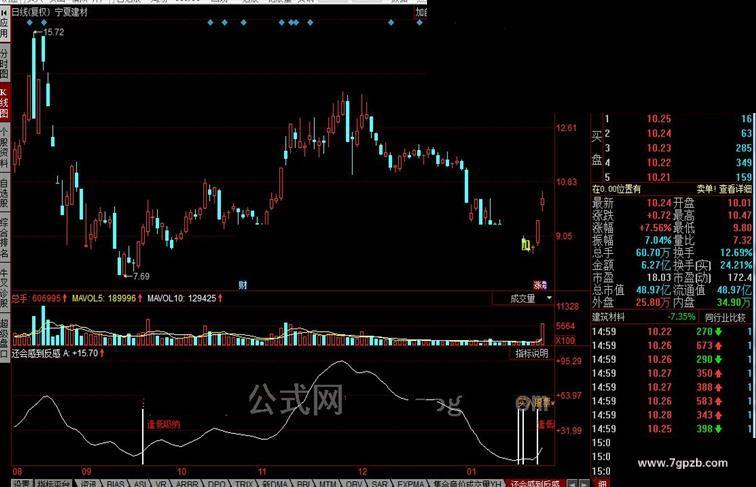Image resolution: width=756 pixels, height=487 pixels.
Task: Click the 设置 button in bottom bar
Action: pos(21,483)
